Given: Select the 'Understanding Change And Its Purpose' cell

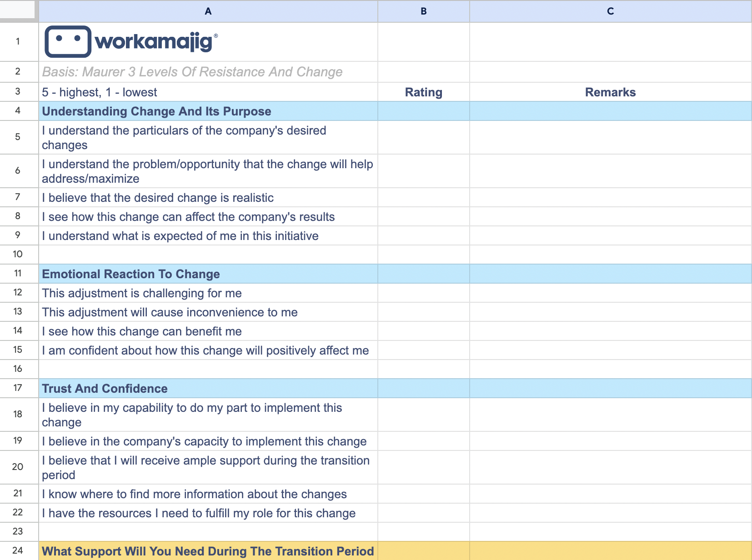Looking at the screenshot, I should point(208,111).
